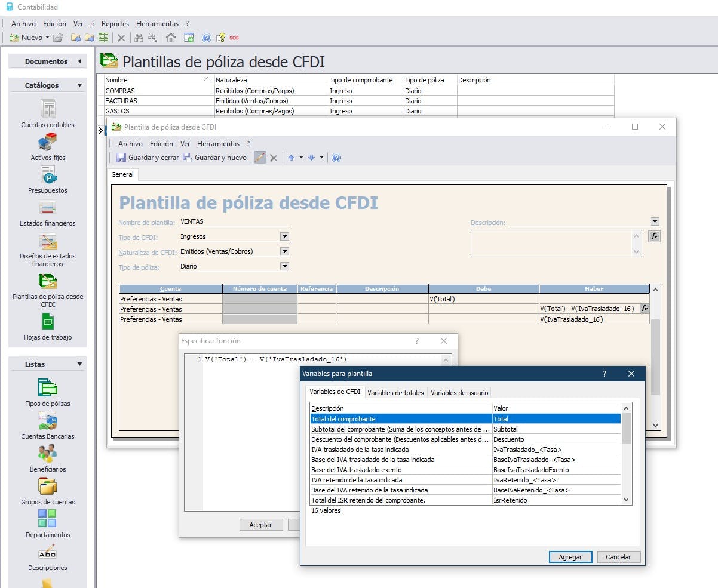
Task: Click Guardar y cerrar button
Action: click(x=147, y=158)
